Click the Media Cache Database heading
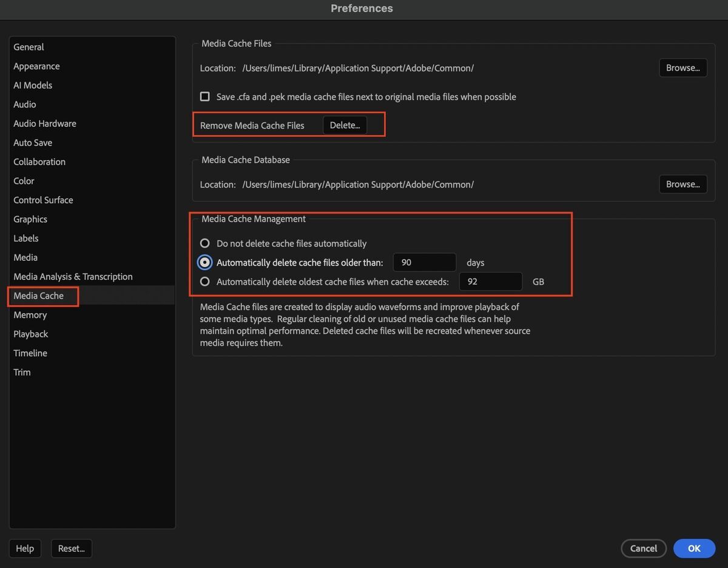The width and height of the screenshot is (728, 568). 246,160
